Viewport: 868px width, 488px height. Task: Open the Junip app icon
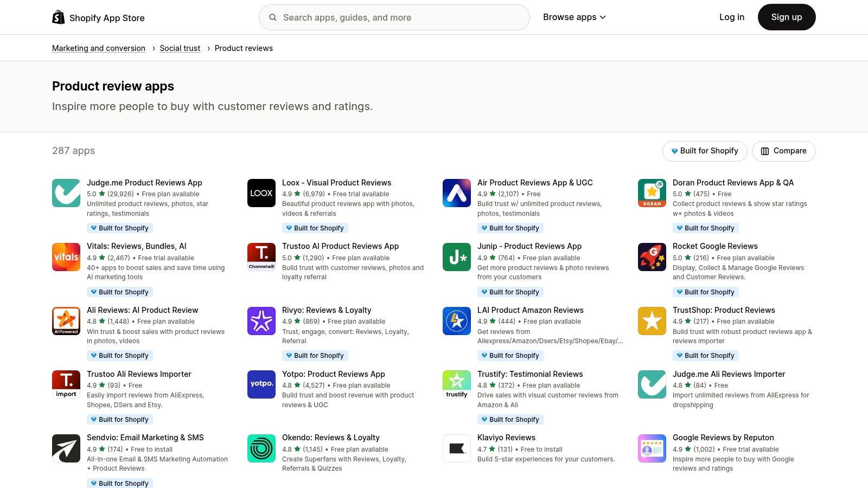pos(457,257)
